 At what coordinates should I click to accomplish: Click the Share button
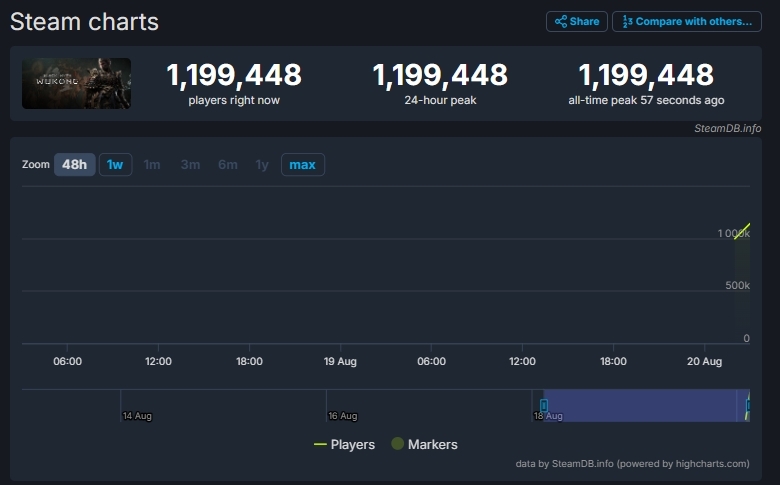point(576,21)
